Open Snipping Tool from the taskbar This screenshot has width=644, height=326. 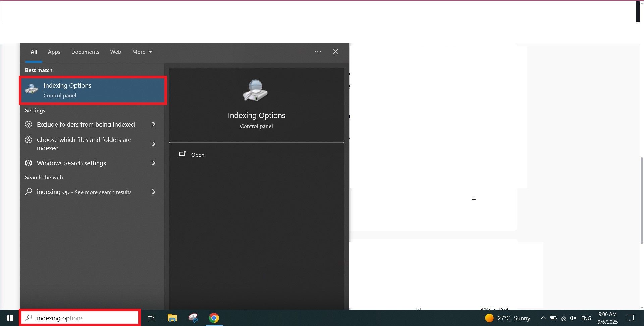(x=193, y=318)
